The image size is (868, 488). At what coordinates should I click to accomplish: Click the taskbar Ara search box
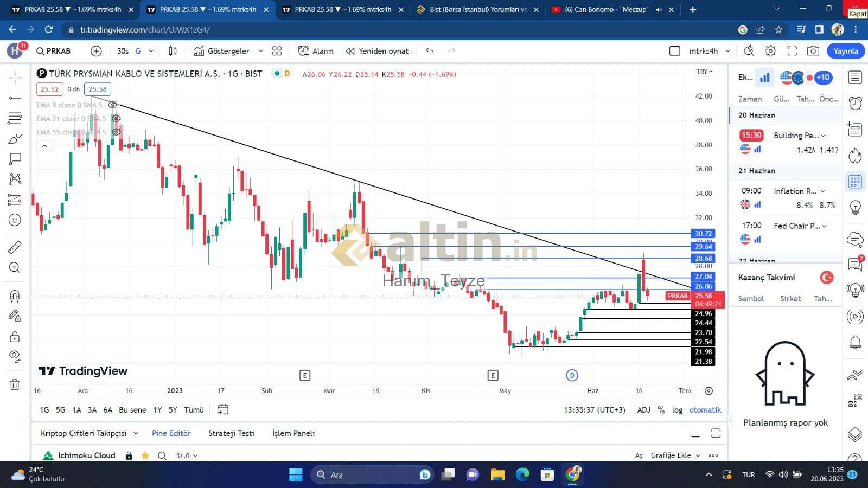(x=372, y=475)
